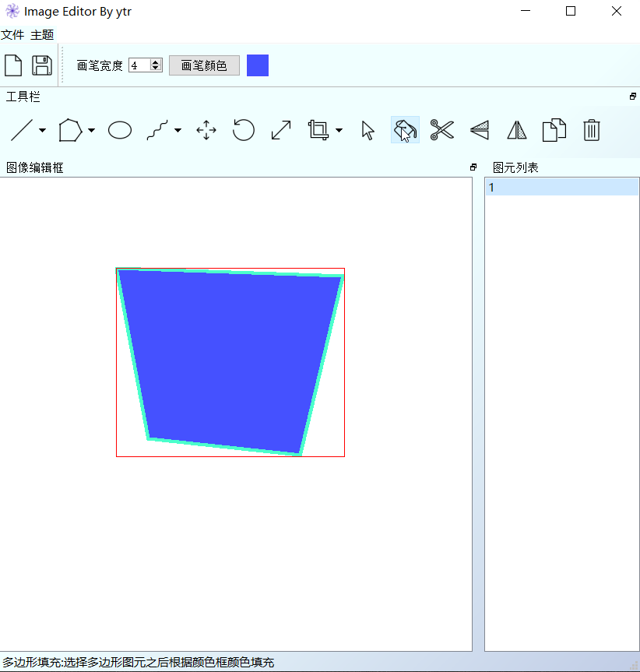Click the blue pen color swatch
Viewport: 640px width, 672px height.
point(258,65)
